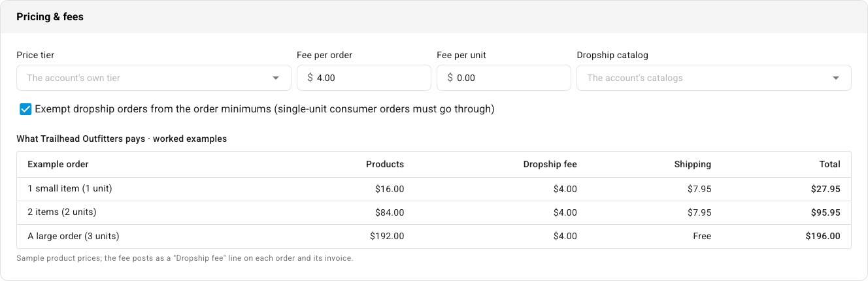Click the Fee per order label
This screenshot has height=281, width=868.
[x=325, y=55]
